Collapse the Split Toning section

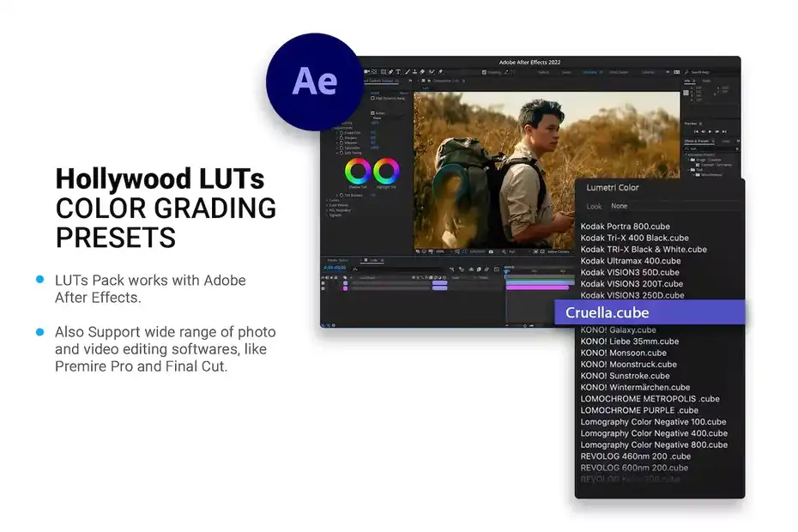coord(337,153)
